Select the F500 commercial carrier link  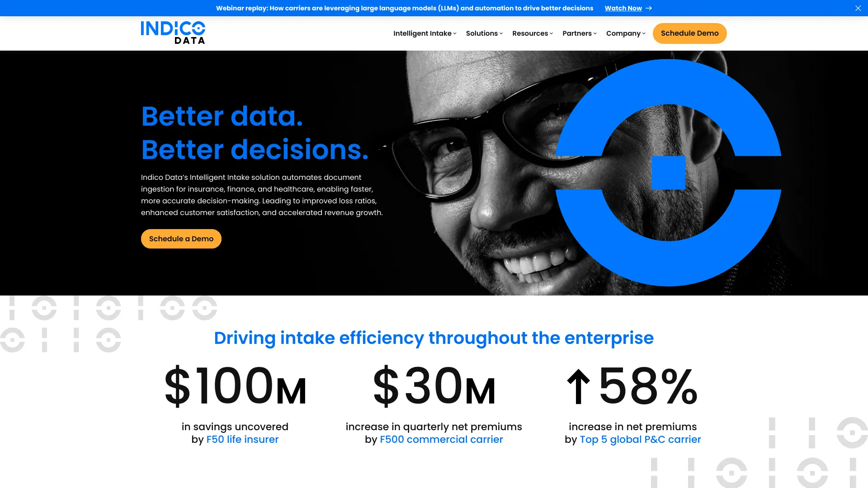tap(441, 439)
